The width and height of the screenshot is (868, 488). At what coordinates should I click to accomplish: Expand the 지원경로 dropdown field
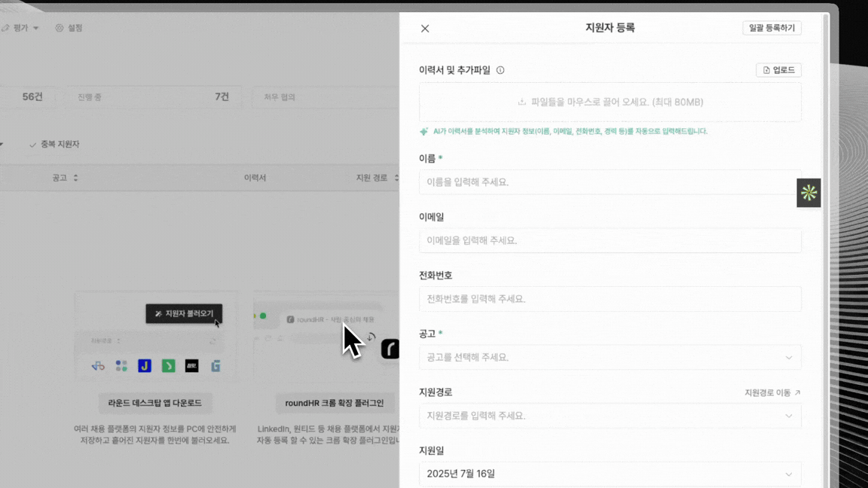pyautogui.click(x=610, y=416)
